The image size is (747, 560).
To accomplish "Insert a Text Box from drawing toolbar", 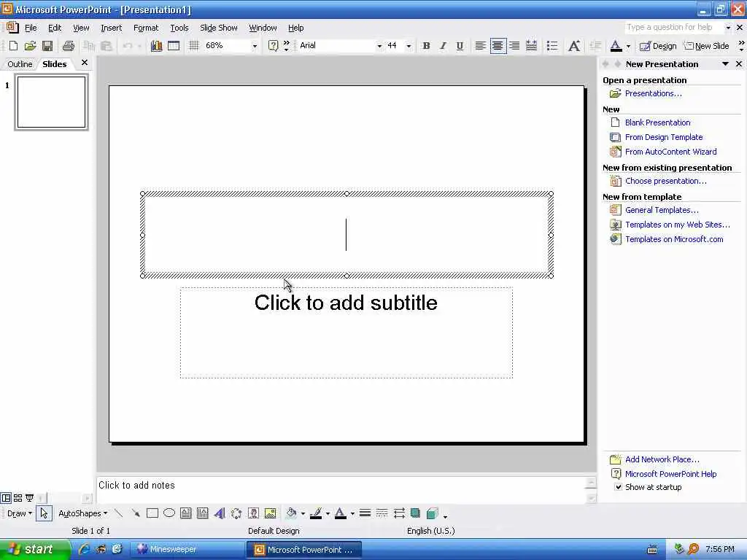I will tap(186, 513).
